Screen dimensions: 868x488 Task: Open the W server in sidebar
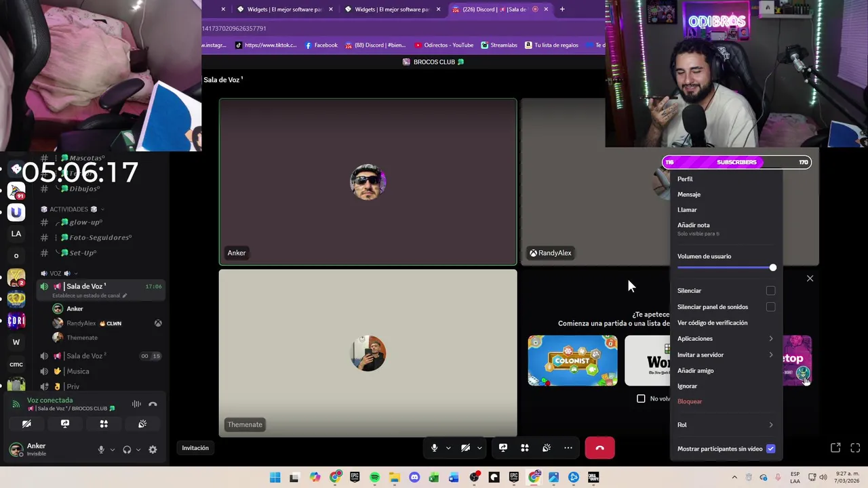(x=16, y=342)
